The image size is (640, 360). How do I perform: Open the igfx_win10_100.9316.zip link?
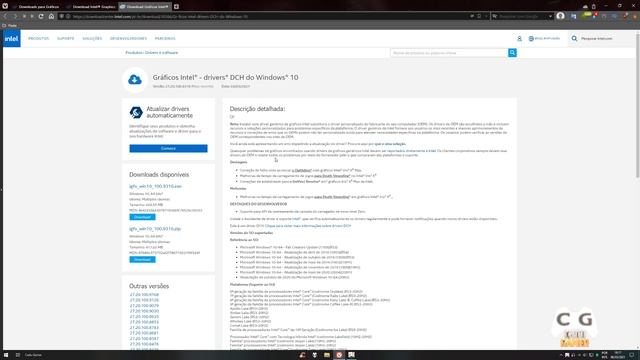point(155,229)
